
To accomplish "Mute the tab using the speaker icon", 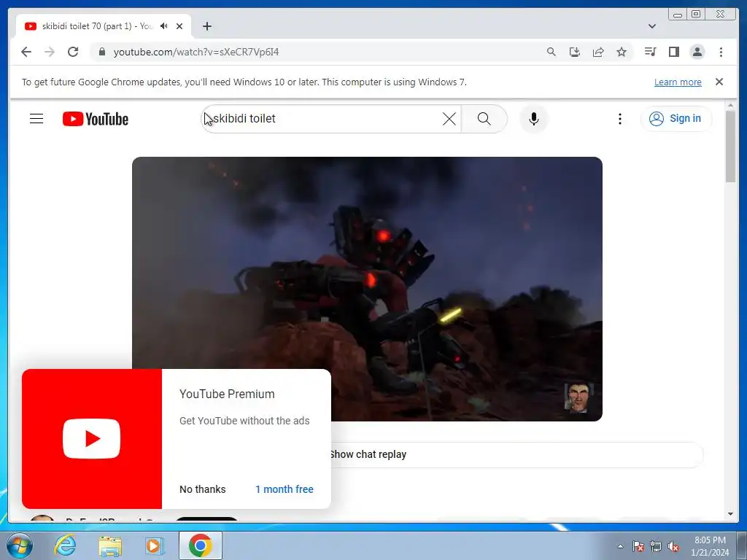I will click(164, 26).
